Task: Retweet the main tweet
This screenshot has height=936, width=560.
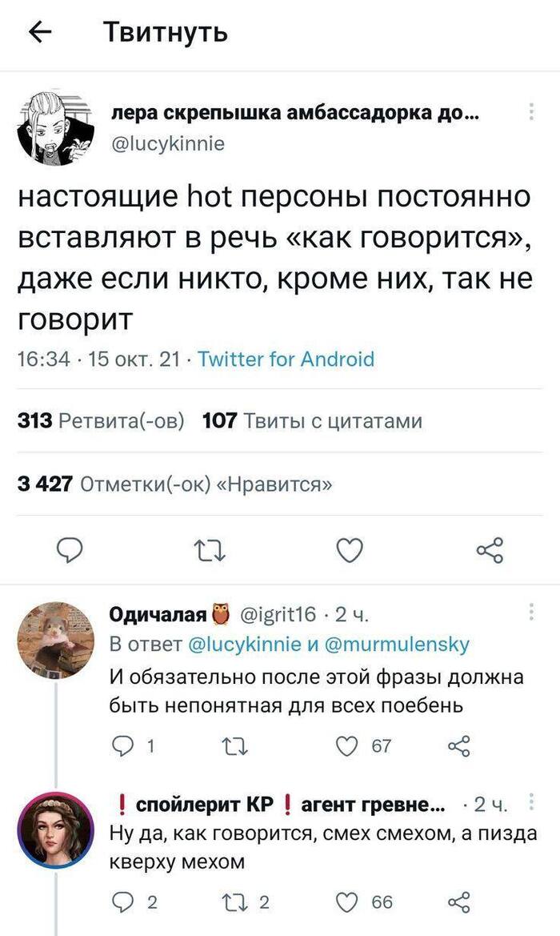Action: coord(211,549)
